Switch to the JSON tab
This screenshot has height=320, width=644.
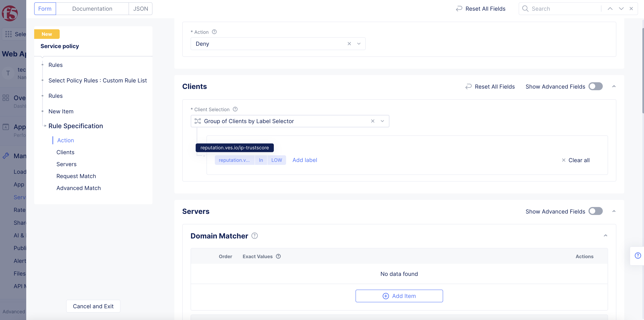141,9
